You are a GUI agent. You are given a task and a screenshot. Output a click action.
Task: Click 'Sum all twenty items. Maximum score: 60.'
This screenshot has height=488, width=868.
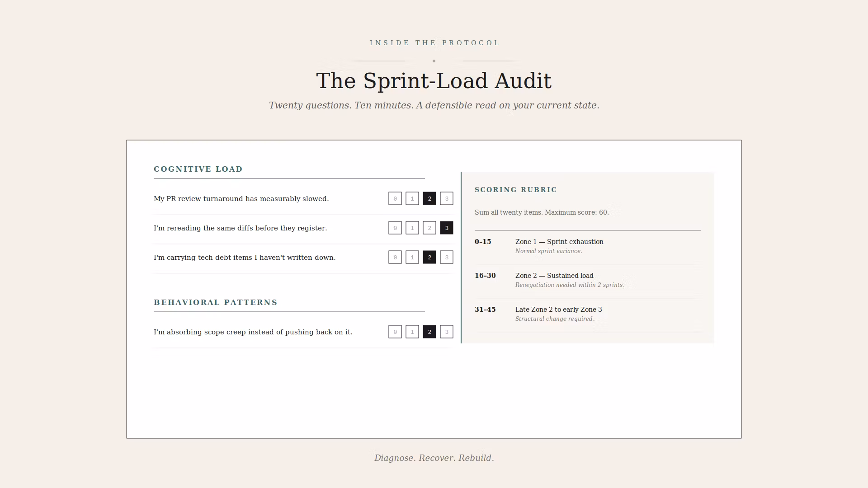click(x=542, y=212)
